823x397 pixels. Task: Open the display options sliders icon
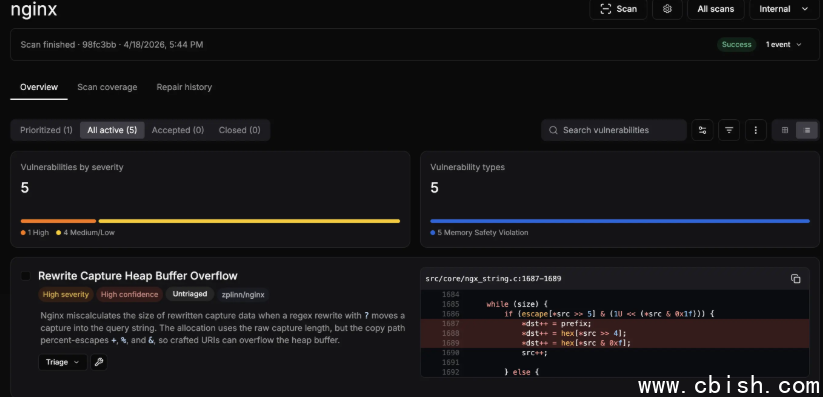tap(702, 130)
